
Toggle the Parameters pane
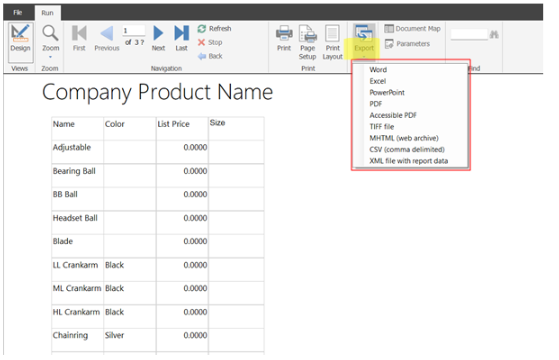[x=407, y=44]
